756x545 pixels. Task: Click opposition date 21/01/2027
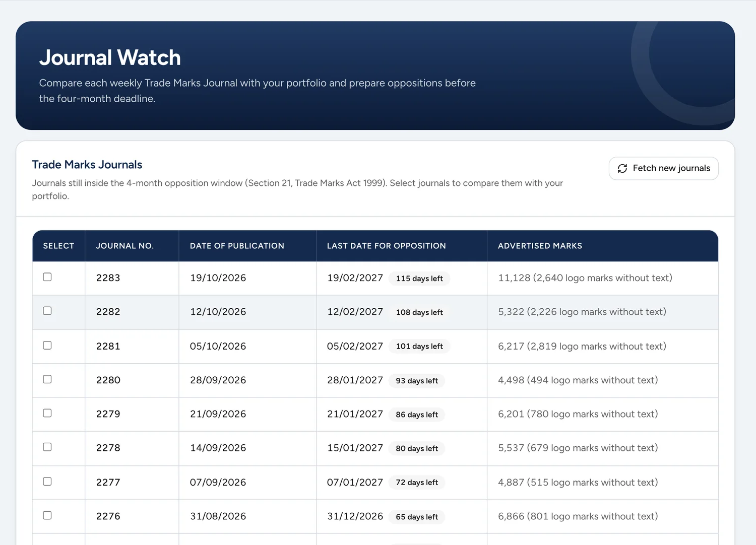click(x=355, y=414)
